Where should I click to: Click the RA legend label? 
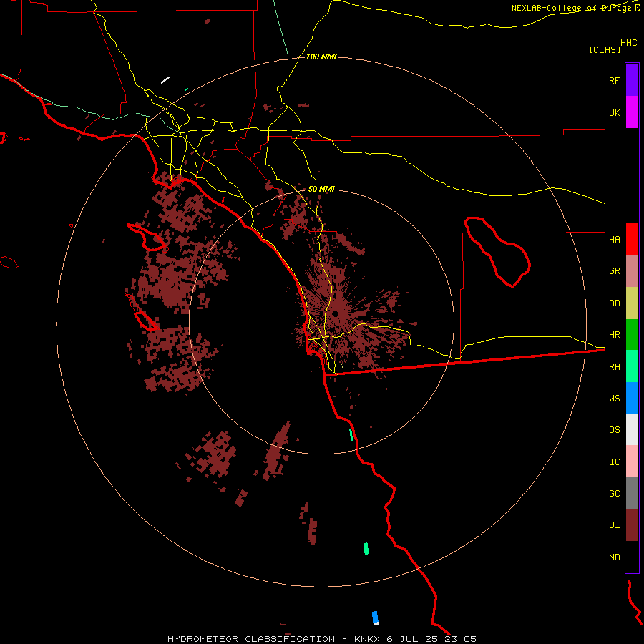point(614,367)
